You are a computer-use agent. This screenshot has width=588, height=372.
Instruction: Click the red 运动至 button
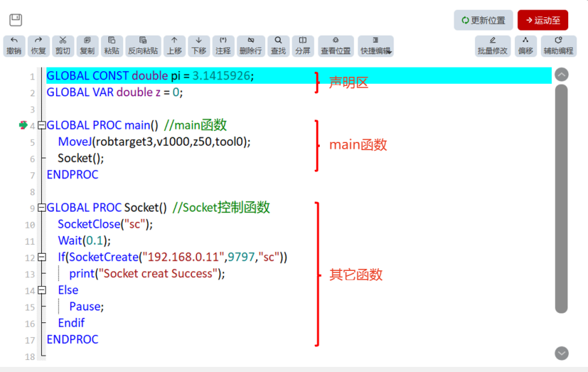pos(543,20)
